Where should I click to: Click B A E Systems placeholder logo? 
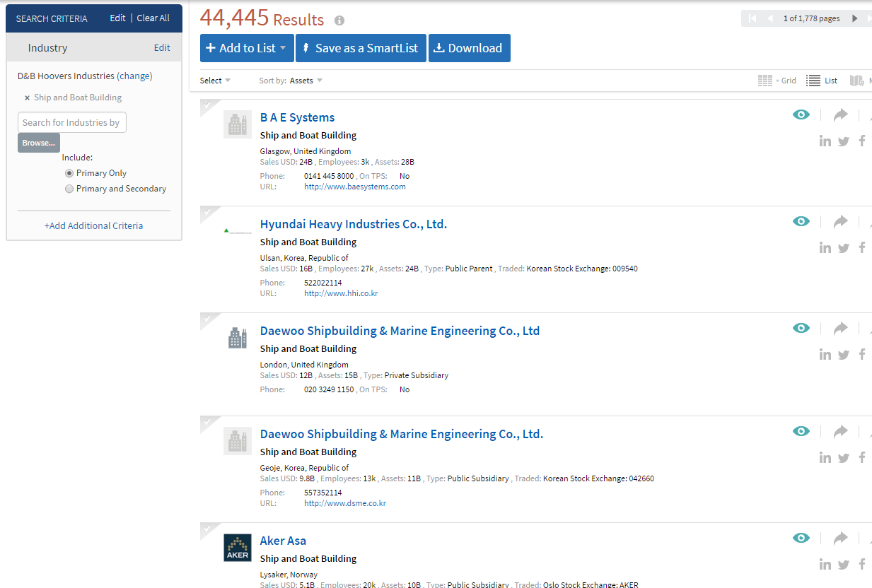point(237,124)
